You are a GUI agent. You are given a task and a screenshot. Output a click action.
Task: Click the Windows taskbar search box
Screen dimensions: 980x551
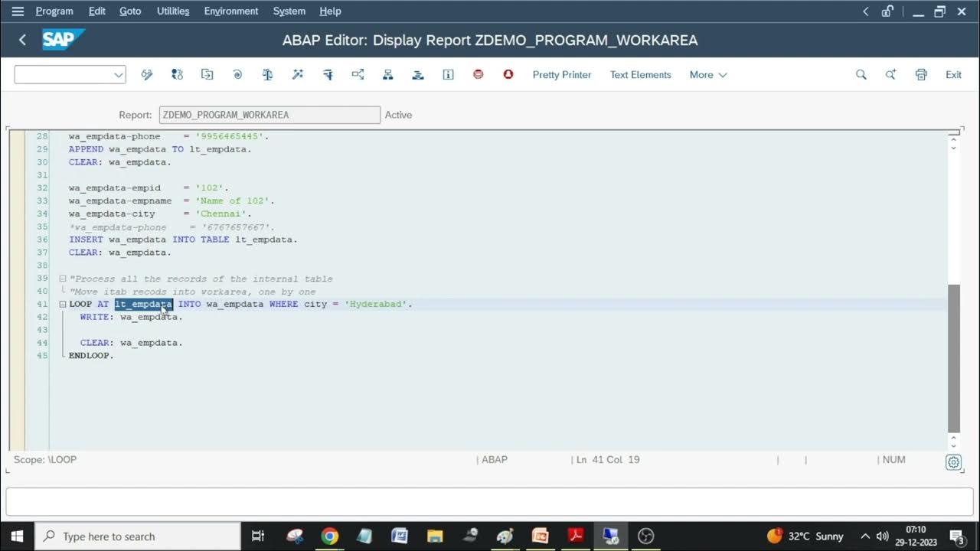click(x=138, y=536)
